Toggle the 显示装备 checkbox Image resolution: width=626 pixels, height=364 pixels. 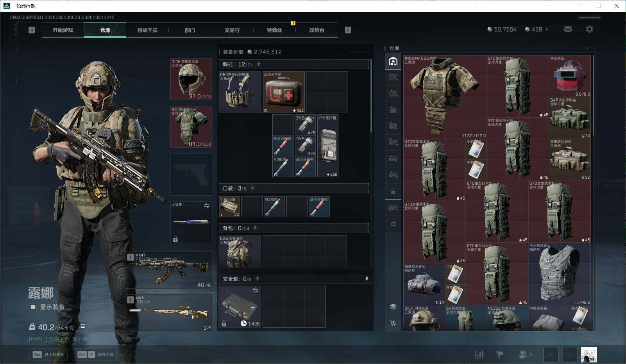[x=33, y=307]
